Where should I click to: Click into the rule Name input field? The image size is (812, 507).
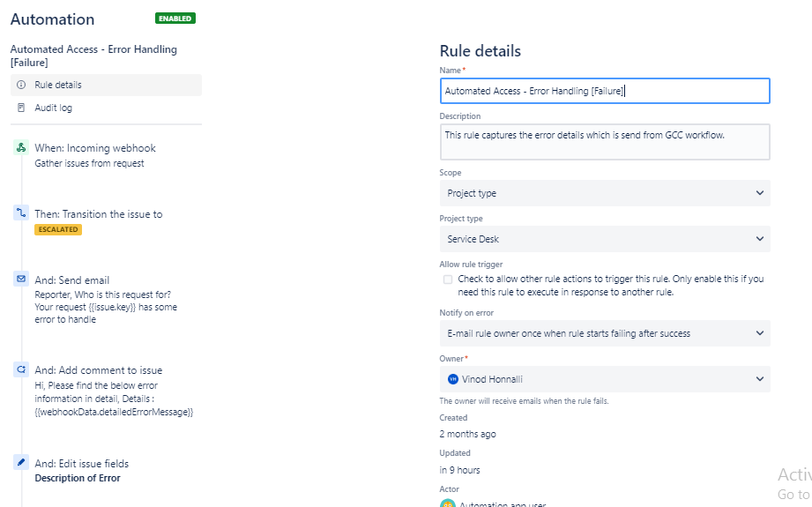tap(605, 91)
